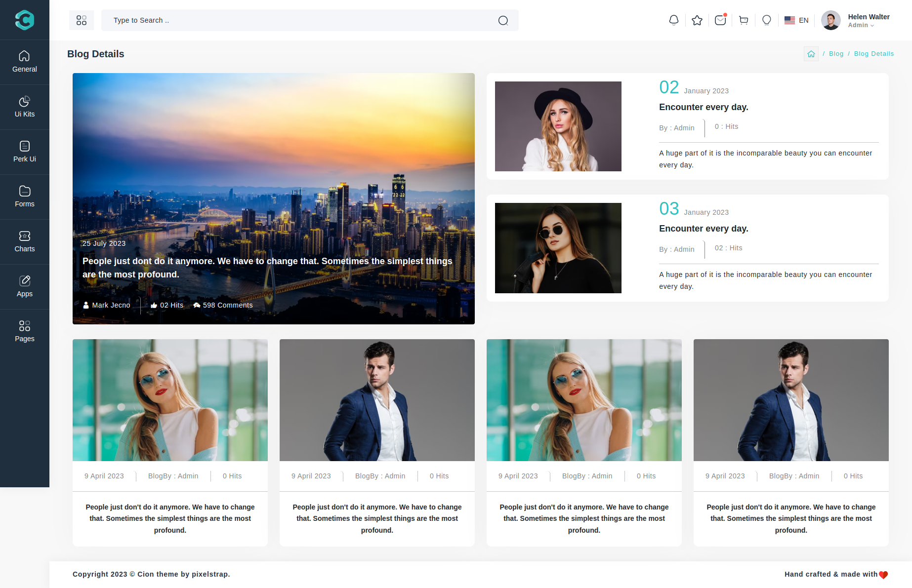Click the grid icon beside search bar

pyautogui.click(x=82, y=20)
